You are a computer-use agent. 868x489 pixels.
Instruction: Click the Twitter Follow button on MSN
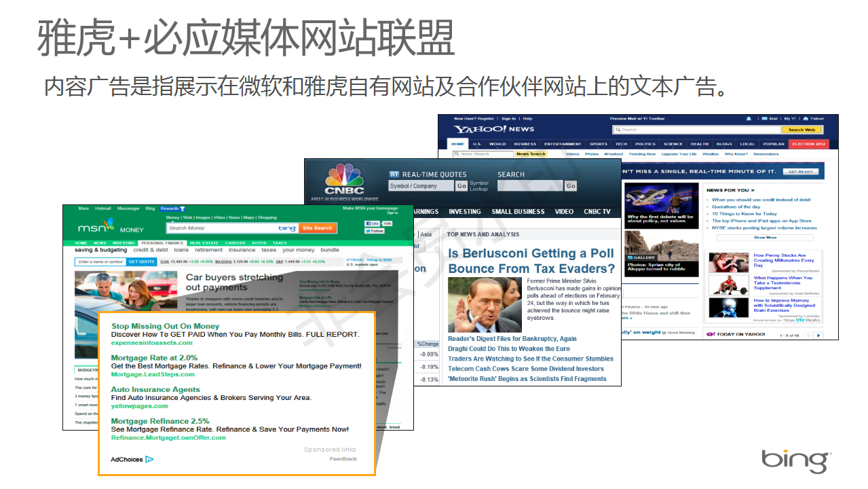coord(375,231)
